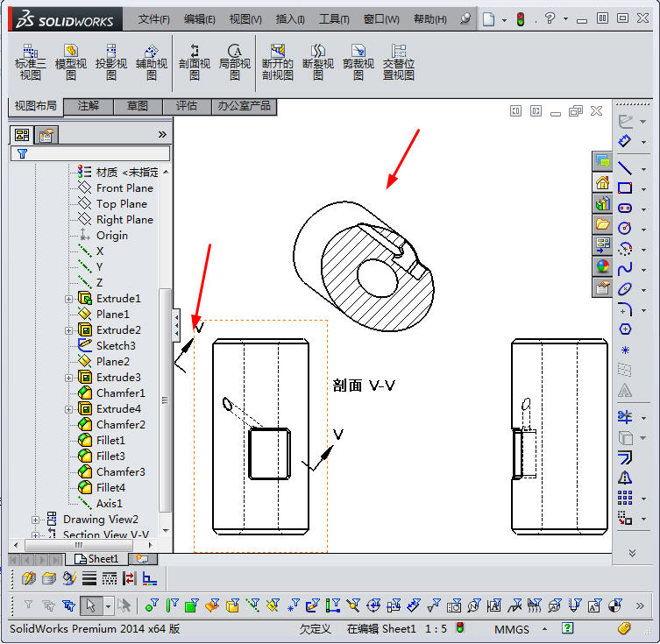Select Front Plane in the feature tree
Image resolution: width=660 pixels, height=644 pixels.
pos(124,188)
